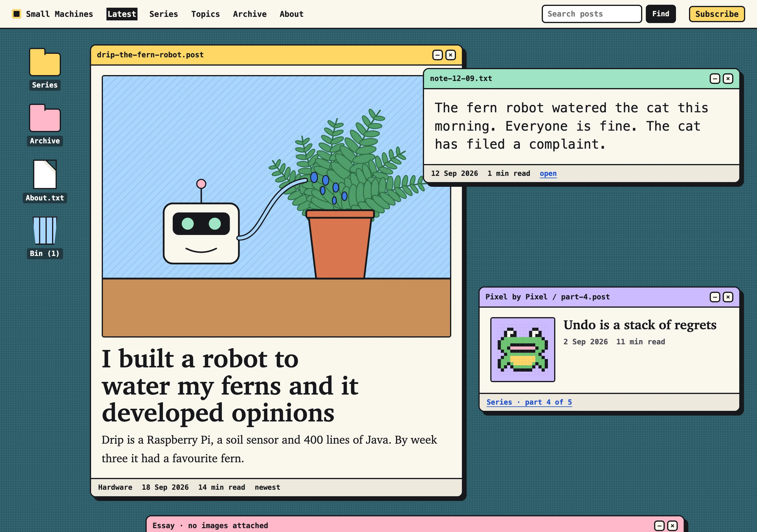Screen dimensions: 757x532
Task: Open the robot and fern illustration
Action: (276, 206)
